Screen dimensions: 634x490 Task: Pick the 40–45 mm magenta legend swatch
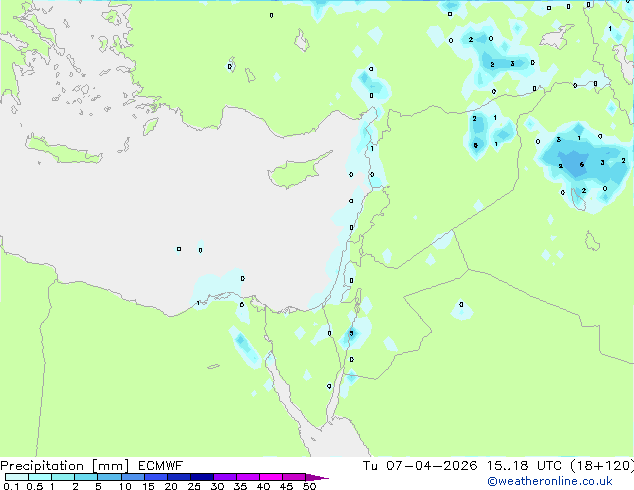coord(271,477)
